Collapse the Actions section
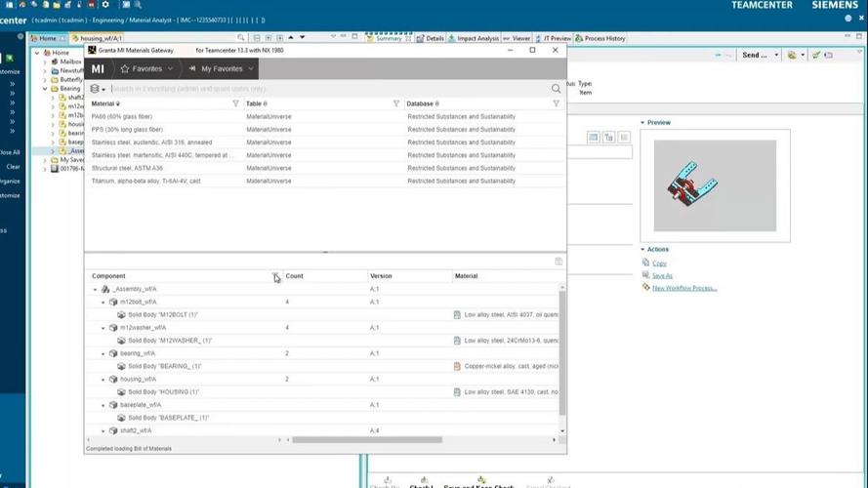868x488 pixels. click(642, 250)
